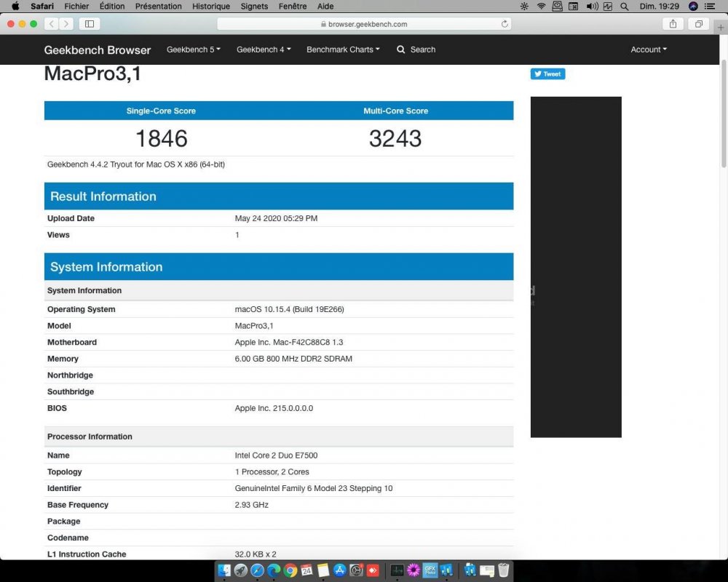Open Notes from the Dock

pos(323,570)
